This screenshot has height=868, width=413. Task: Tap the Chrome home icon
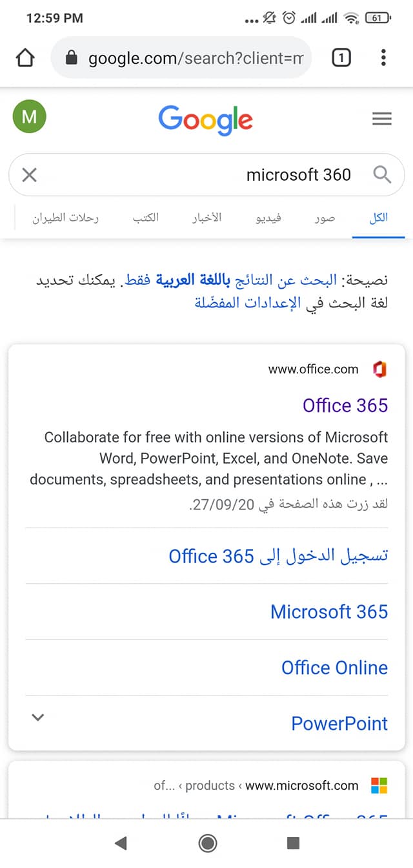coord(25,58)
